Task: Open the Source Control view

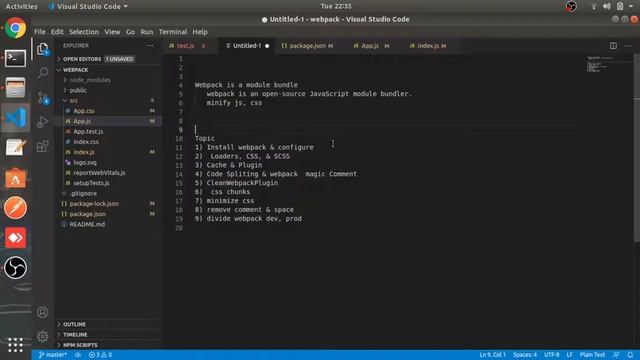Action: coord(43,98)
